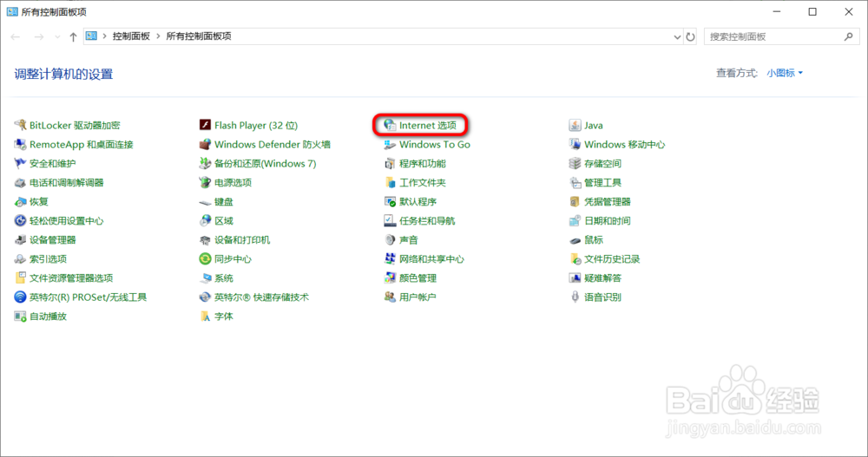
Task: Go up one level with up arrow
Action: (x=73, y=37)
